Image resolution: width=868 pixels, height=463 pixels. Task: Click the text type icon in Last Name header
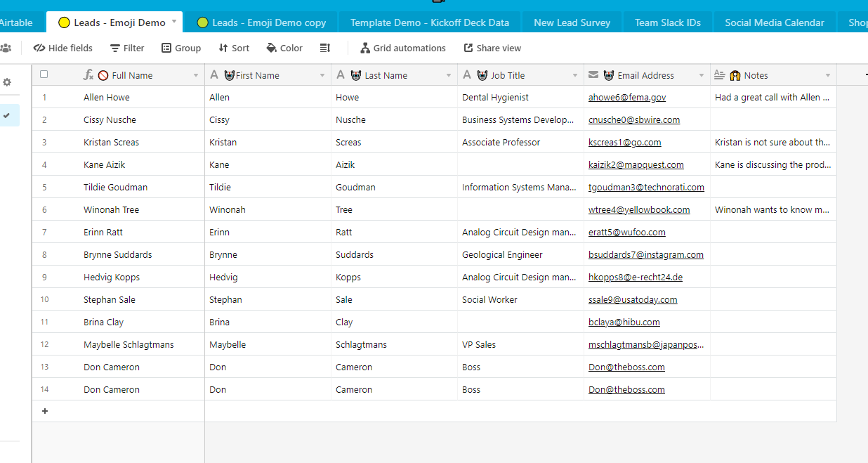click(341, 75)
